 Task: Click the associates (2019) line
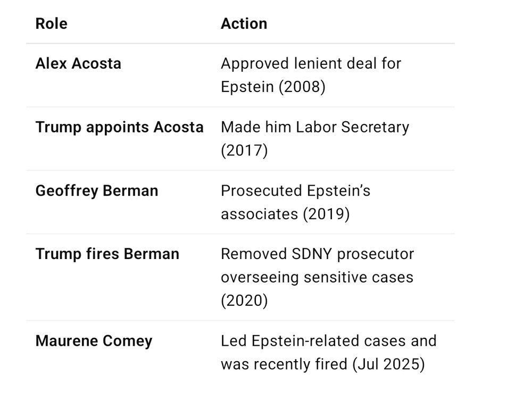coord(285,214)
